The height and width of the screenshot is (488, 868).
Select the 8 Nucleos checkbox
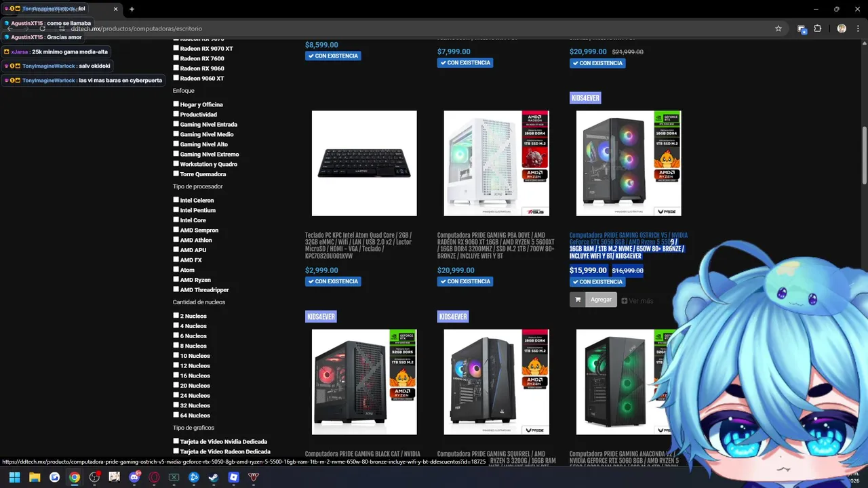(176, 346)
